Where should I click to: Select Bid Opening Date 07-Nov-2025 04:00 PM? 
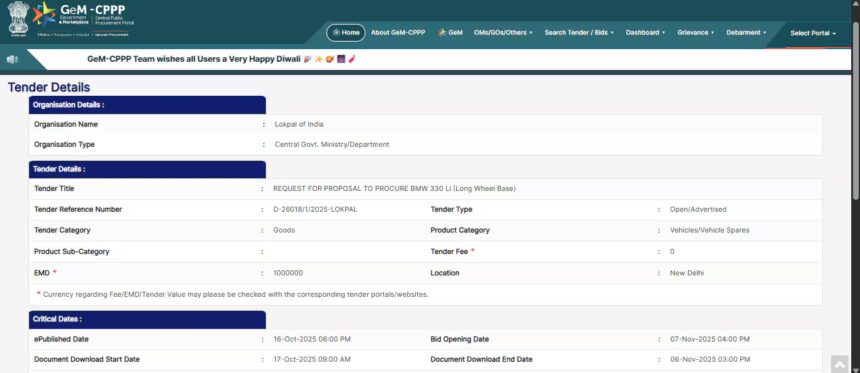710,340
